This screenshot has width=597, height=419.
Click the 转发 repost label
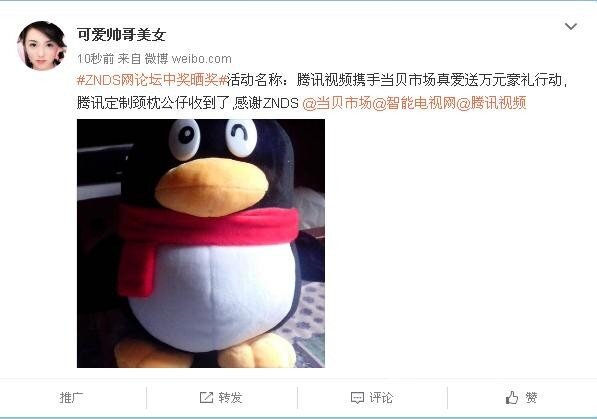pos(230,398)
